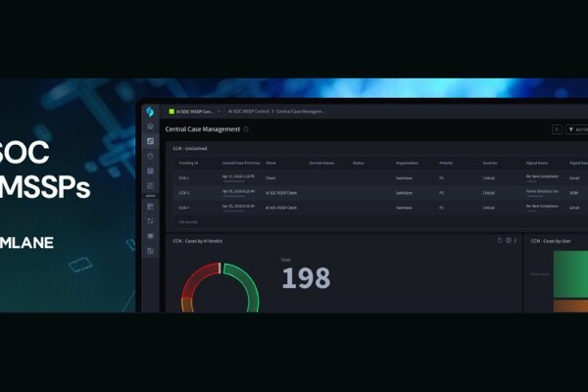Sort by Central Case First Seen column header
The height and width of the screenshot is (392, 588).
[x=241, y=163]
